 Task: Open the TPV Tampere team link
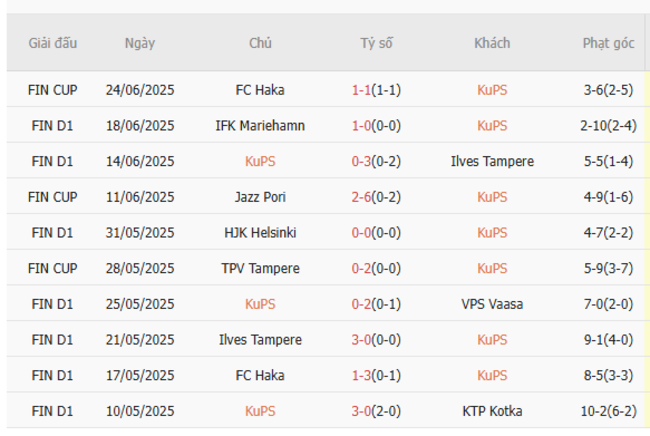point(260,268)
